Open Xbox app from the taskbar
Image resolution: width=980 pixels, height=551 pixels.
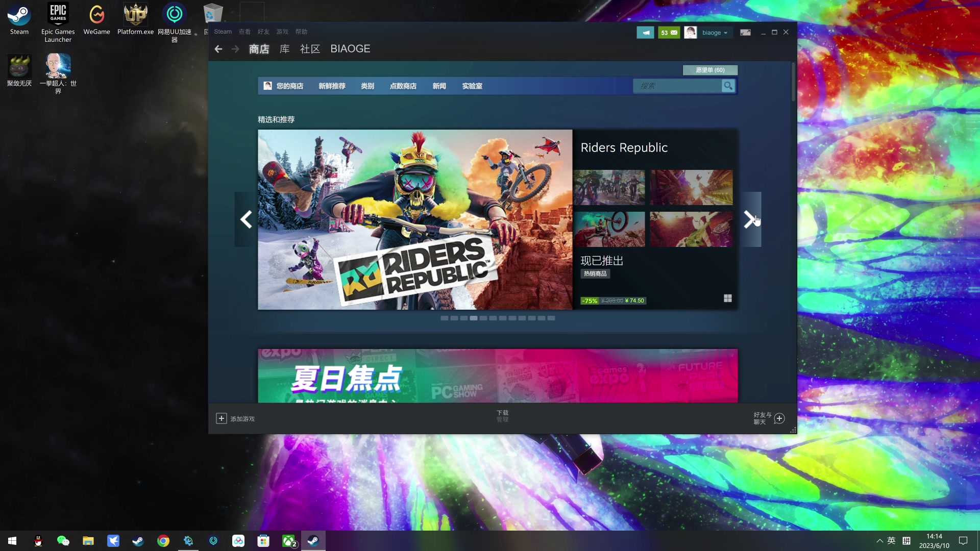click(289, 541)
